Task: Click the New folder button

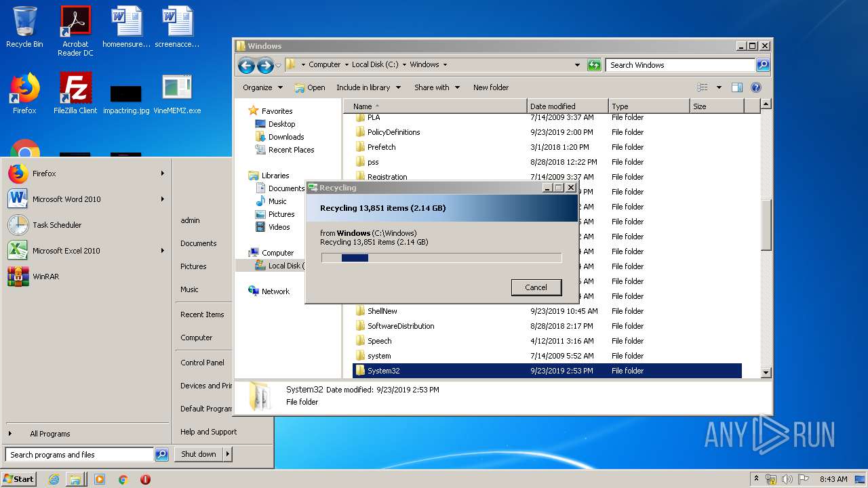Action: pos(491,87)
